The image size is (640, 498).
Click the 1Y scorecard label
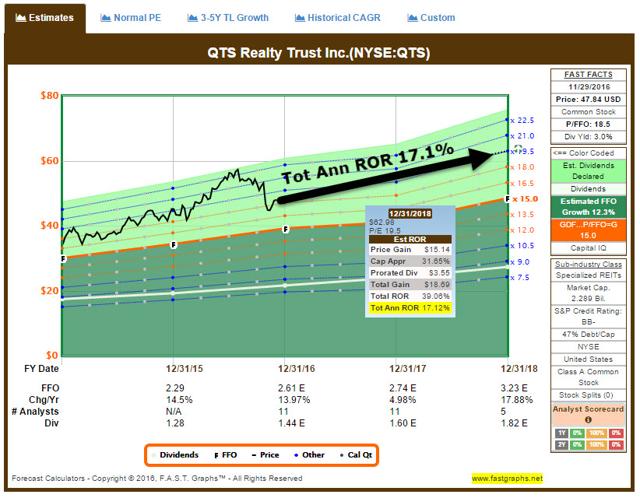[x=562, y=433]
